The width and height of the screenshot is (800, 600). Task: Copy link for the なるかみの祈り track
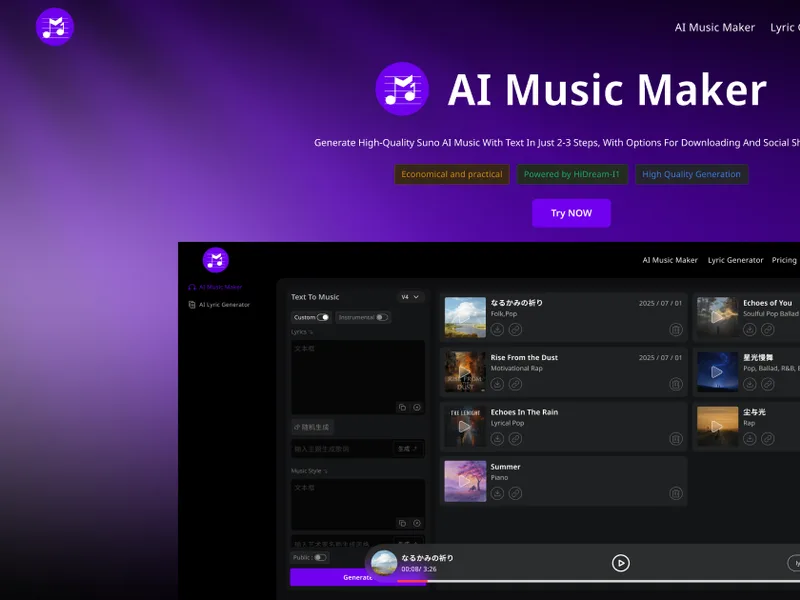point(515,330)
